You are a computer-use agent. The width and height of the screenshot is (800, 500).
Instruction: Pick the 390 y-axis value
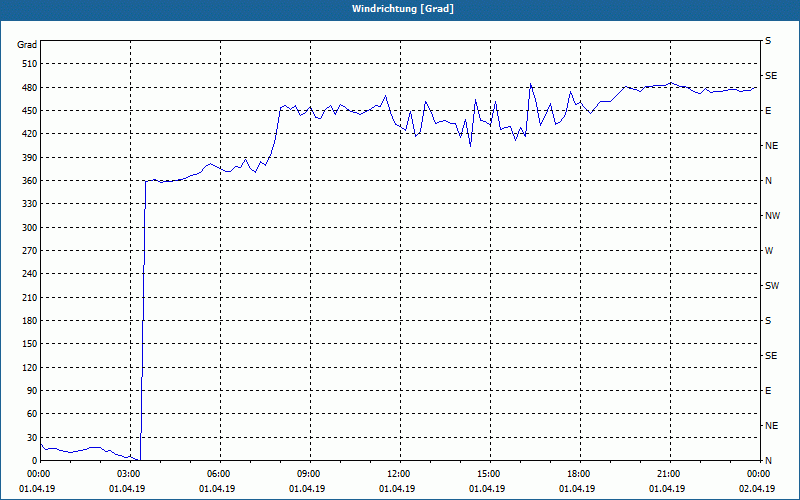coord(31,158)
